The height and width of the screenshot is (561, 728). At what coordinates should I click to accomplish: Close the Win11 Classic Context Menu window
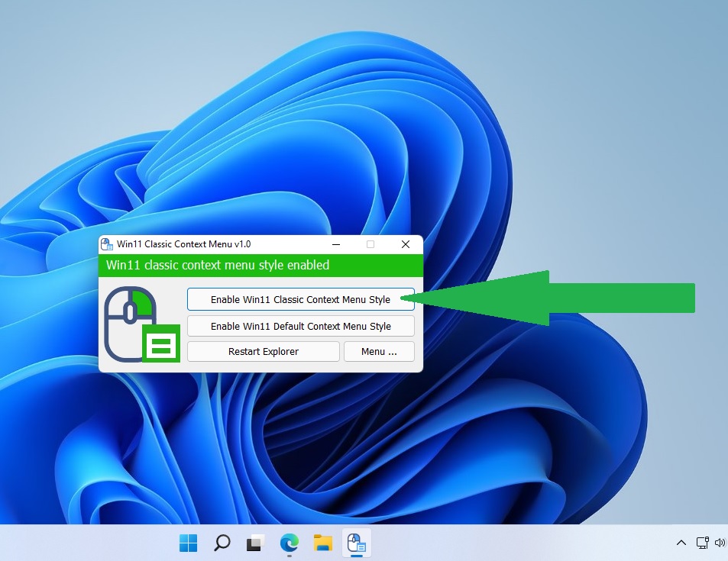(406, 244)
